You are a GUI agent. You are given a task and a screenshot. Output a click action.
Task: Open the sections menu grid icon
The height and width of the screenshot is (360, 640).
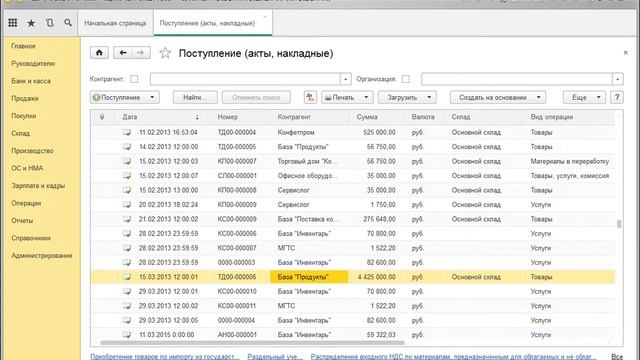13,23
